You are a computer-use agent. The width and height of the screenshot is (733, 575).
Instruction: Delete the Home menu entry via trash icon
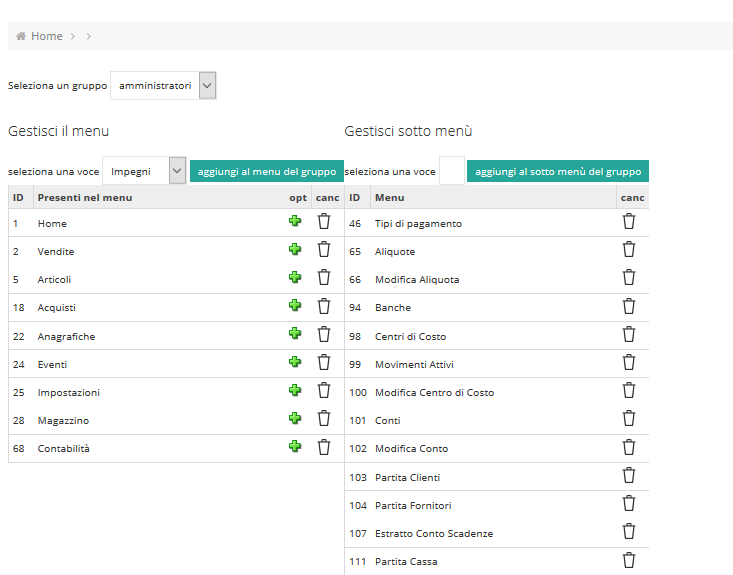(x=324, y=221)
